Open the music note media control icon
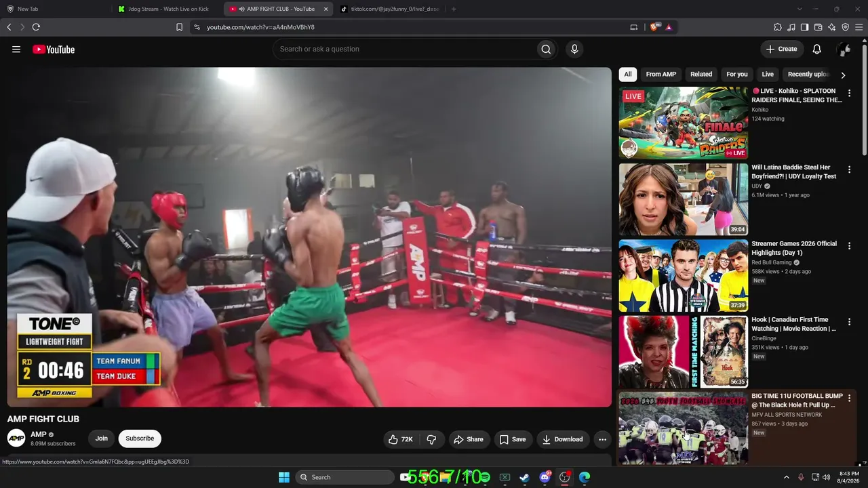Screen dimensions: 868x488 pos(791,27)
